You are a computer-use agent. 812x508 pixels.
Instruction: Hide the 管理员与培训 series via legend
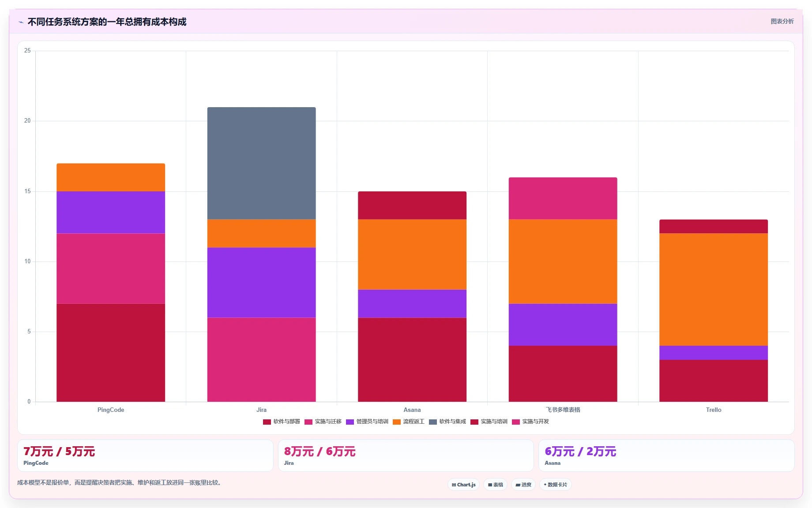coord(367,422)
